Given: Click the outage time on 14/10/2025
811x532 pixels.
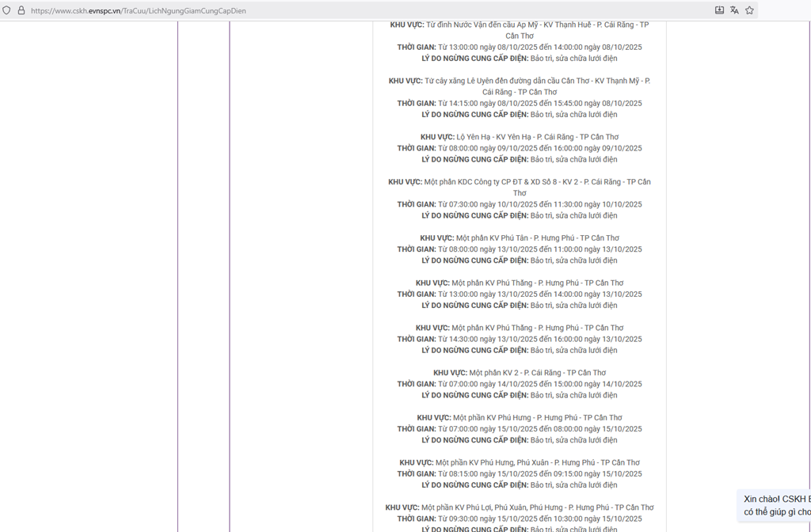Looking at the screenshot, I should tap(520, 384).
